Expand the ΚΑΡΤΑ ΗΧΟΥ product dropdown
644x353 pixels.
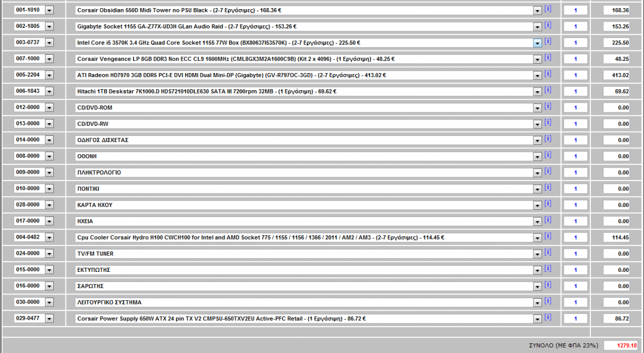(x=537, y=205)
